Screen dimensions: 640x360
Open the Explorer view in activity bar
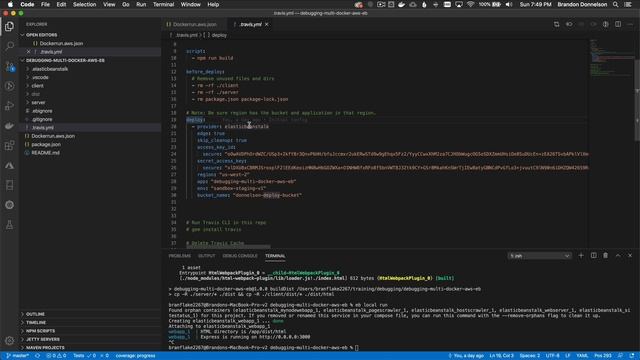click(9, 27)
